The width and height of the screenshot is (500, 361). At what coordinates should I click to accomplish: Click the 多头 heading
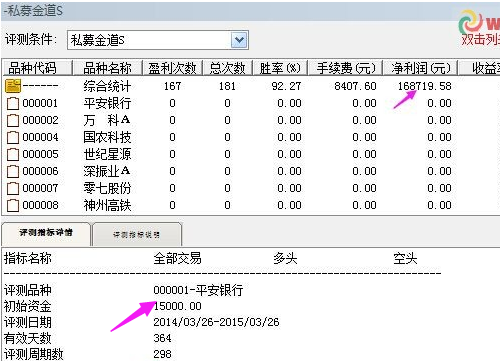(x=285, y=258)
